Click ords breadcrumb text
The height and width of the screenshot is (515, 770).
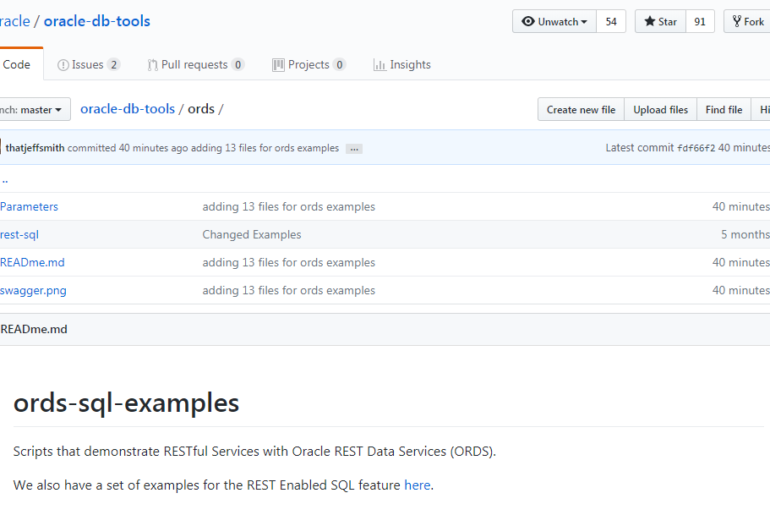click(201, 108)
